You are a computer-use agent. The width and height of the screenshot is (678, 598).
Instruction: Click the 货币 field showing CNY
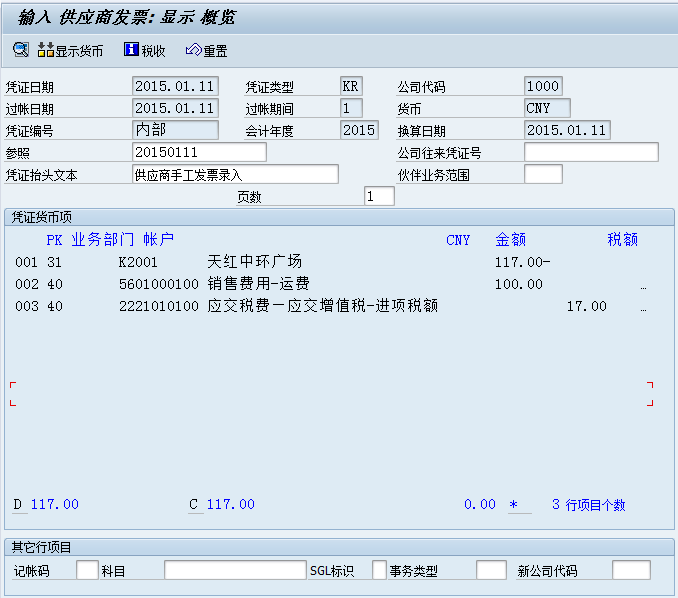(x=547, y=108)
